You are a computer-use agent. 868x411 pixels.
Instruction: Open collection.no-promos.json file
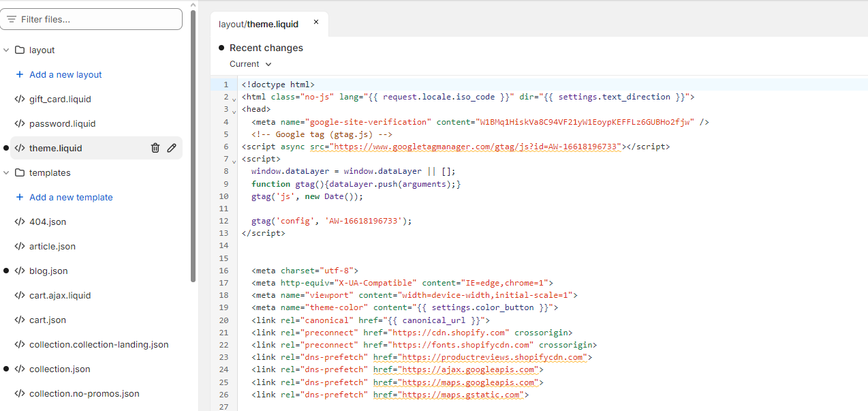(x=84, y=393)
